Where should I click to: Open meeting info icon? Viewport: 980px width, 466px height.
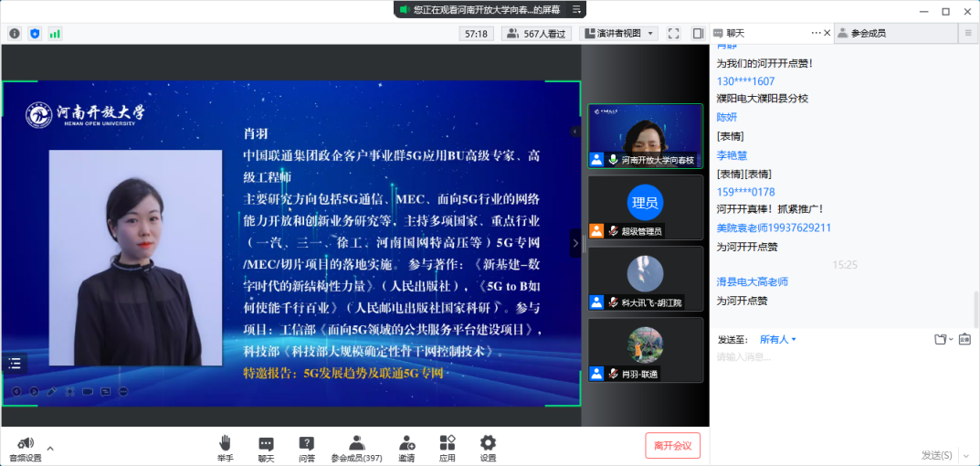[15, 33]
